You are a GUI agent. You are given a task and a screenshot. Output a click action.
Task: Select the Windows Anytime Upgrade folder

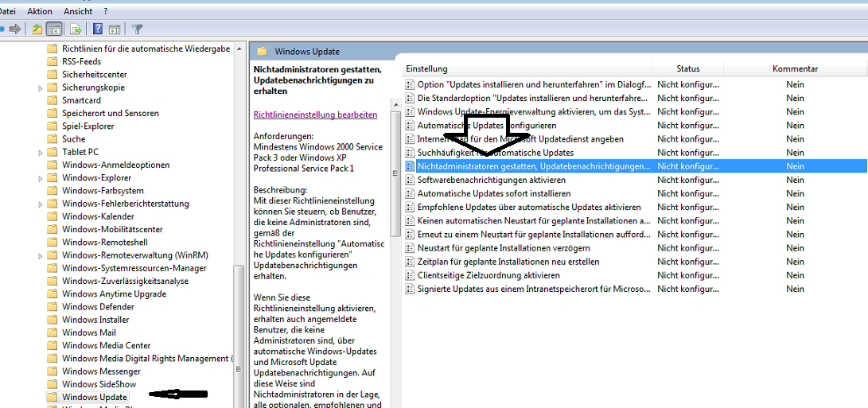click(x=114, y=294)
